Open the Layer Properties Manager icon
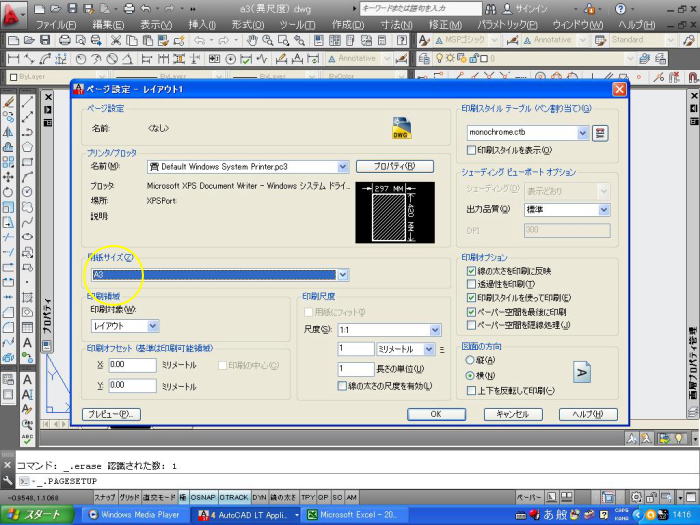The width and height of the screenshot is (700, 525). pos(424,58)
